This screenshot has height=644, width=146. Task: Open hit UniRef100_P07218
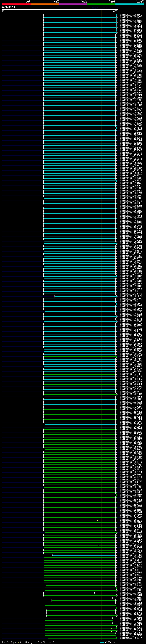coord(131,118)
